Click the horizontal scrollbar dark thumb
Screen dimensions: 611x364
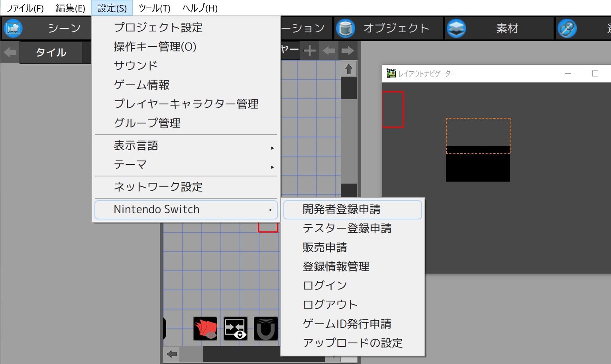tap(264, 354)
